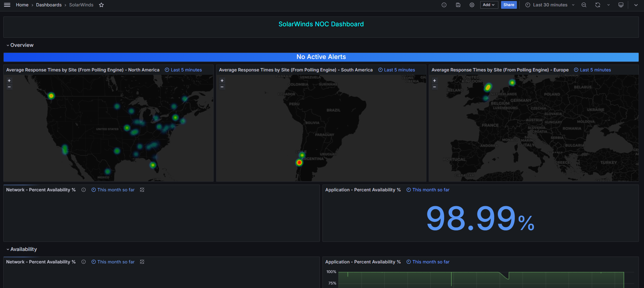Click Last 5 minutes on the South America panel
The height and width of the screenshot is (288, 644).
396,70
